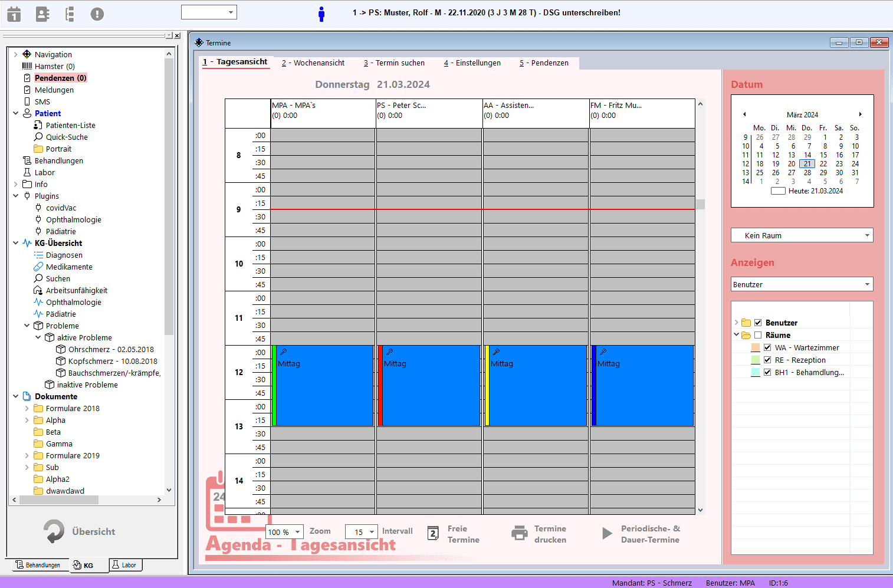This screenshot has width=893, height=588.
Task: Open the empty top toolbar dropdown
Action: [209, 12]
